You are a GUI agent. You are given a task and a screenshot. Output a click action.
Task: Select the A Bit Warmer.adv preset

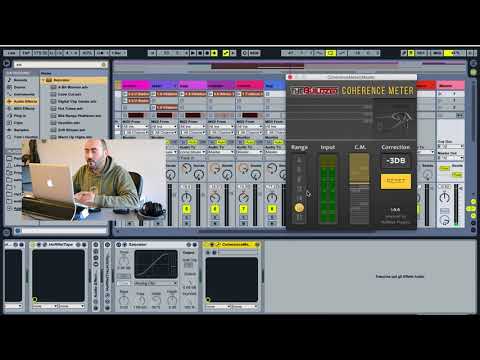[x=73, y=87]
